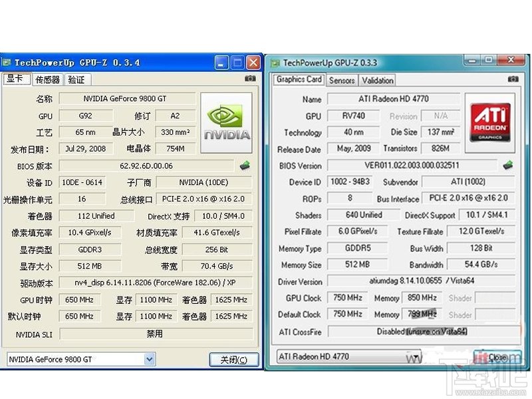This screenshot has height=399, width=532.
Task: Open the Validation tab
Action: click(377, 80)
